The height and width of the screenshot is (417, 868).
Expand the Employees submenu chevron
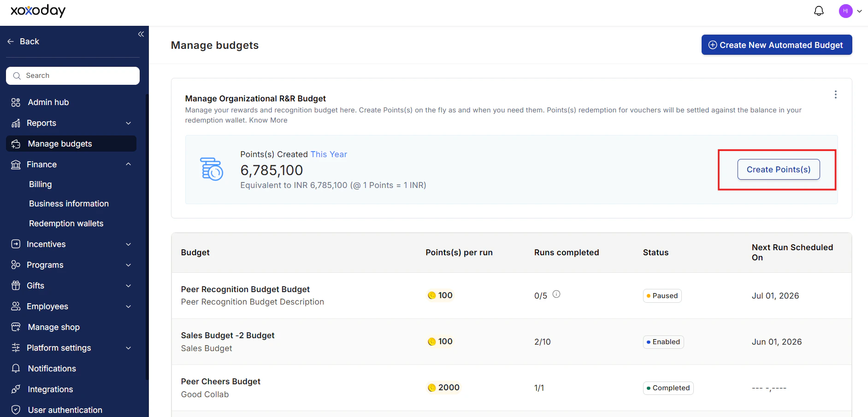(x=129, y=306)
